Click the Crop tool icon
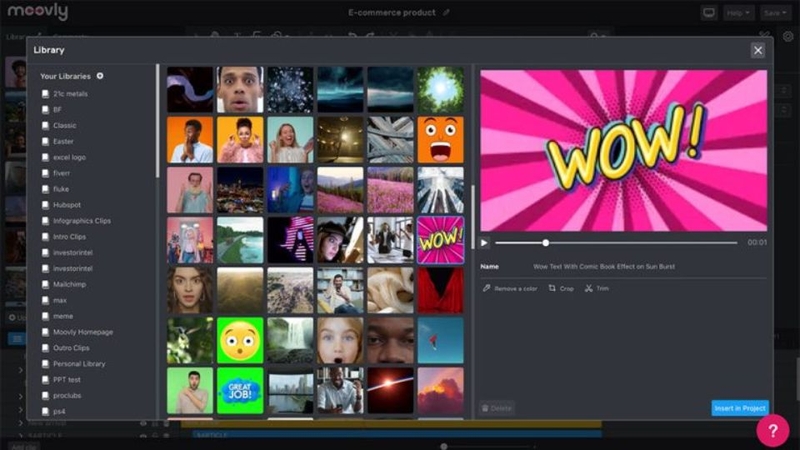 click(552, 288)
